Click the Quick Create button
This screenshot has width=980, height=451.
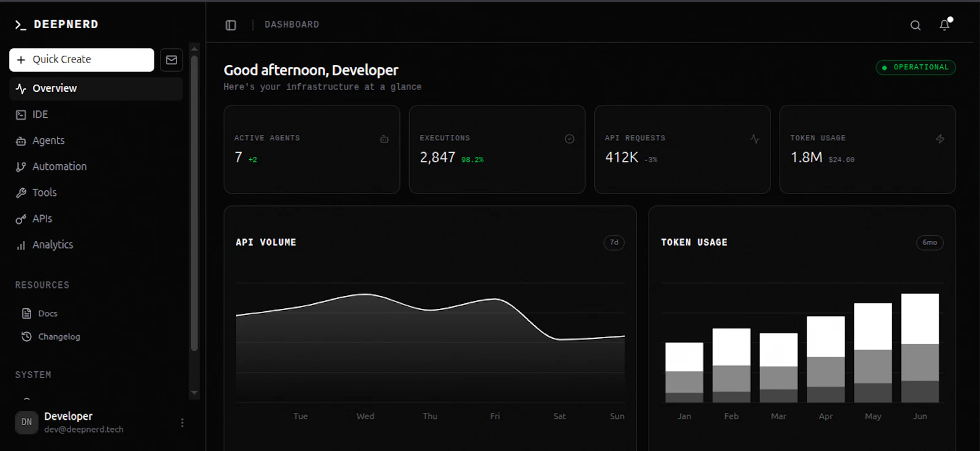tap(81, 59)
